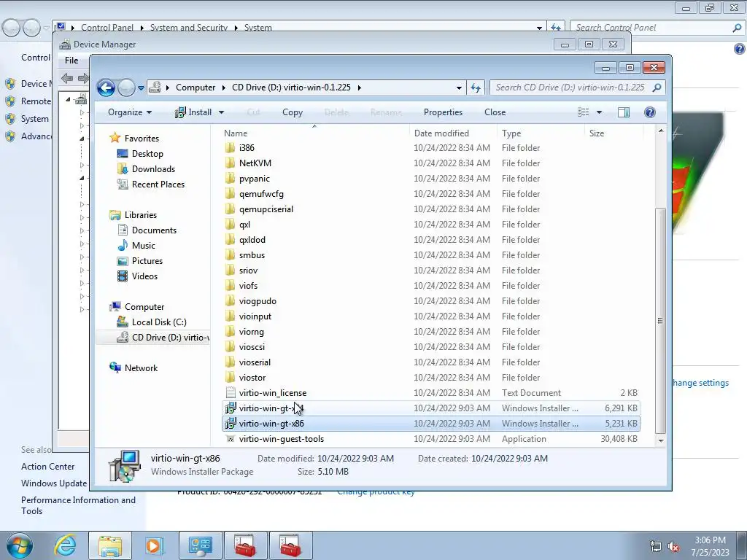This screenshot has height=560, width=747.
Task: Open the address bar history dropdown arrow
Action: (459, 88)
